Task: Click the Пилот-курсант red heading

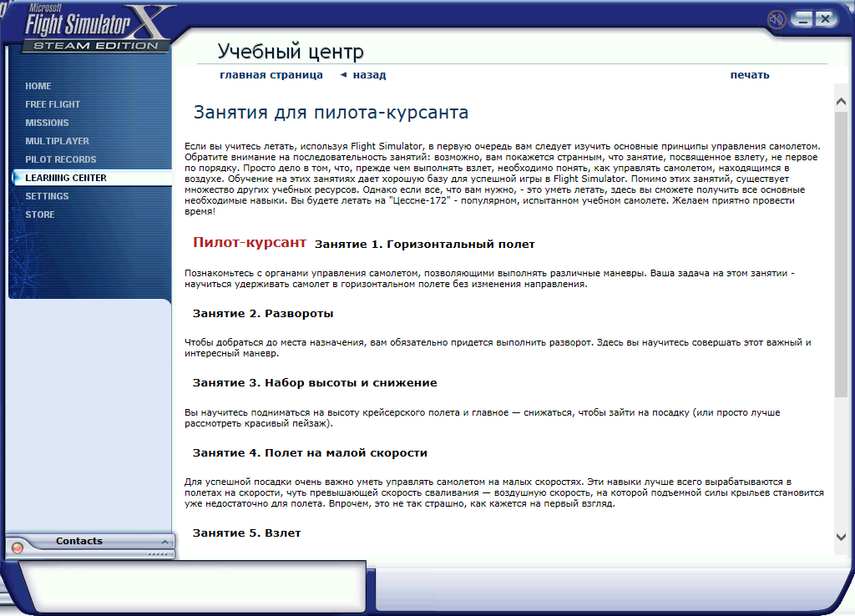Action: click(250, 243)
